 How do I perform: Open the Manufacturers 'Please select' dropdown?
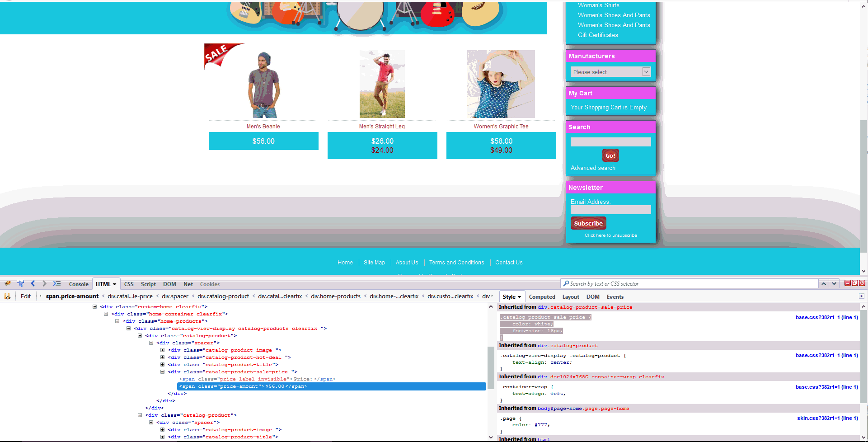(610, 72)
